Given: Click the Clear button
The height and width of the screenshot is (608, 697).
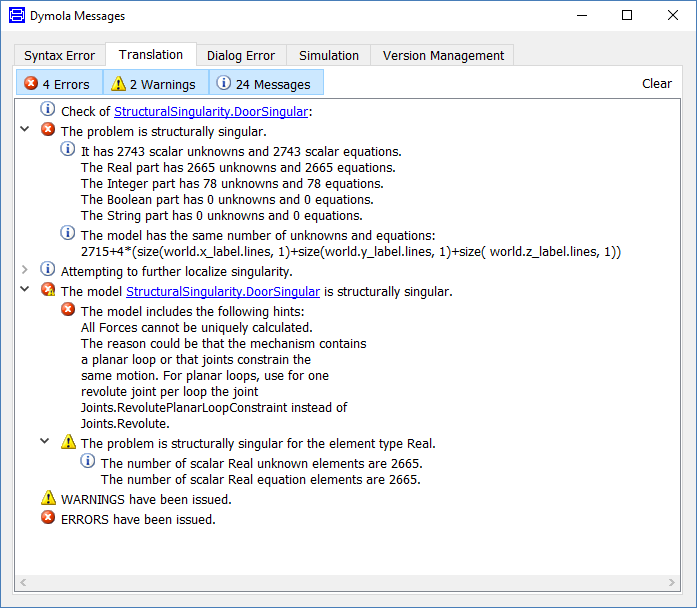Looking at the screenshot, I should 657,84.
